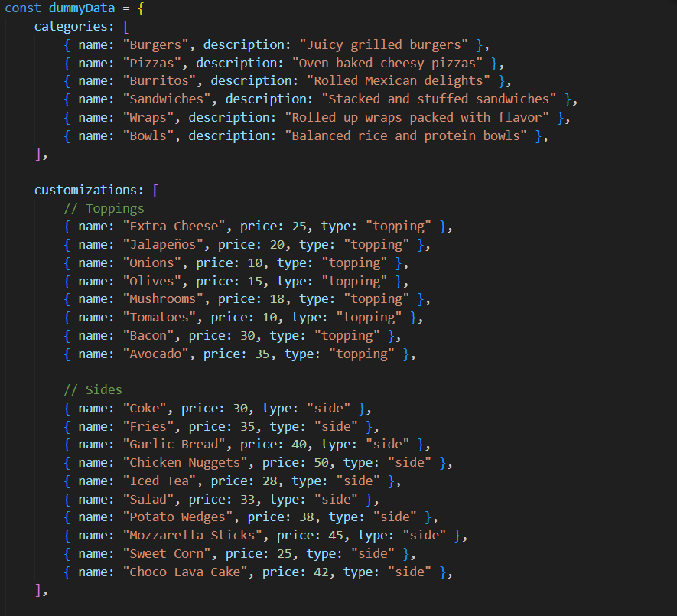The width and height of the screenshot is (677, 616).
Task: Click price 28 on Iced Tea line
Action: tap(269, 481)
